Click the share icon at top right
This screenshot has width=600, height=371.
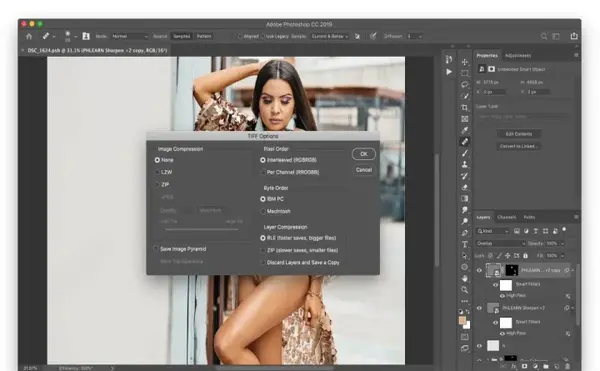(x=574, y=36)
